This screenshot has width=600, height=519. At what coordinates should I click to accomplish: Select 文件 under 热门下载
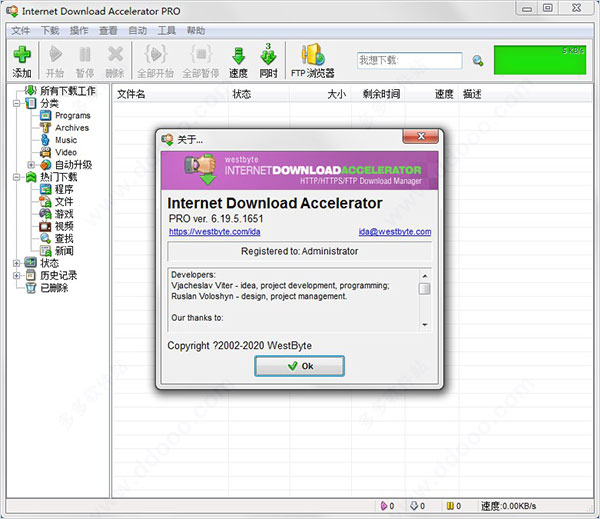(64, 201)
